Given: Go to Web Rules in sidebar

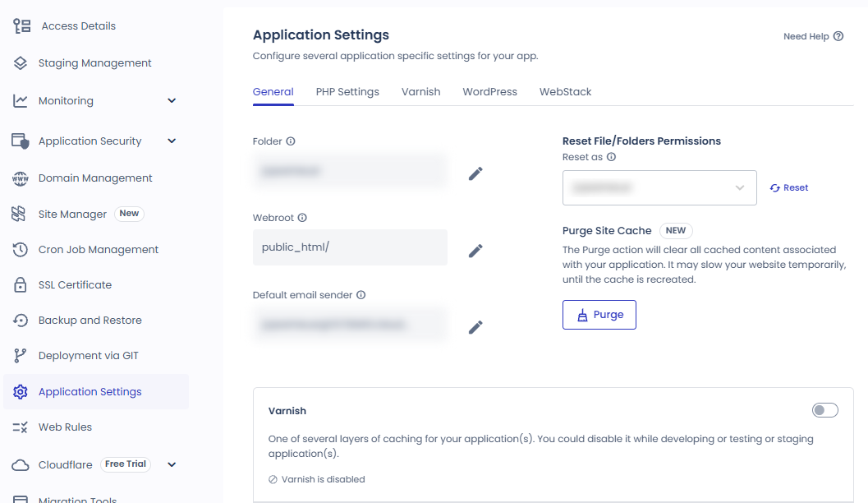Looking at the screenshot, I should tap(65, 427).
